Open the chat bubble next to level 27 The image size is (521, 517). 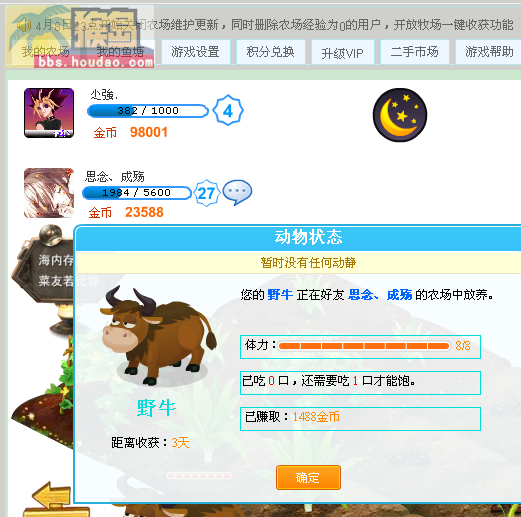tap(237, 192)
